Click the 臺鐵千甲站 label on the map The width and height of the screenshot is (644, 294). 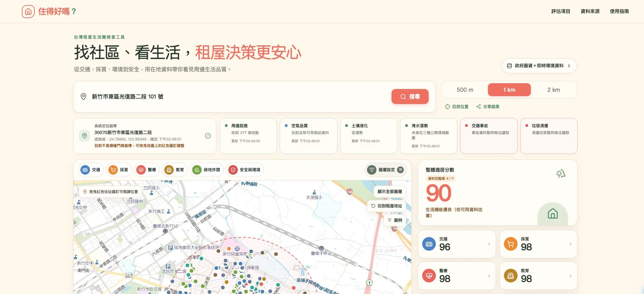(x=321, y=253)
